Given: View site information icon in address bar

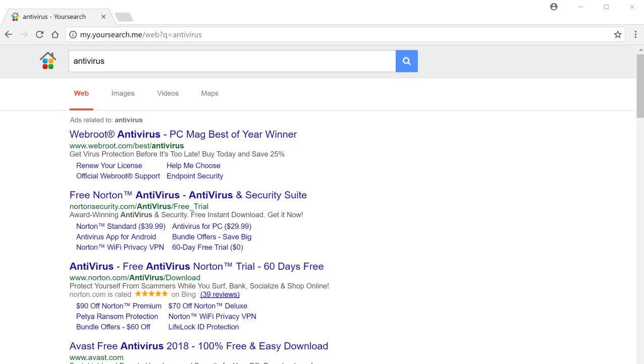Looking at the screenshot, I should [x=73, y=35].
